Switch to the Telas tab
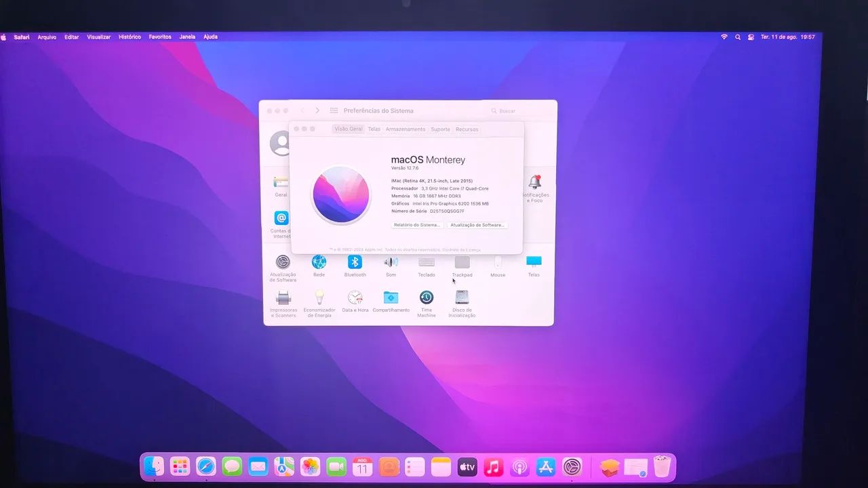 (374, 129)
